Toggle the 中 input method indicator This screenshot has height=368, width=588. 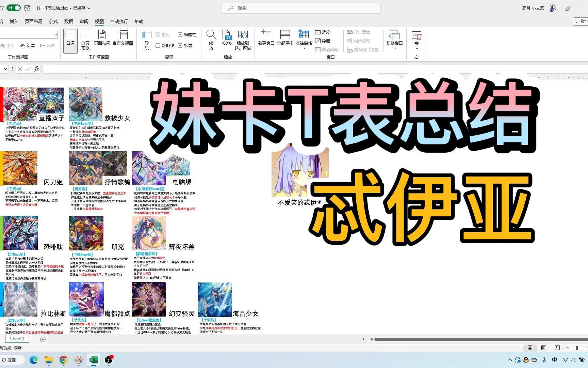554,360
